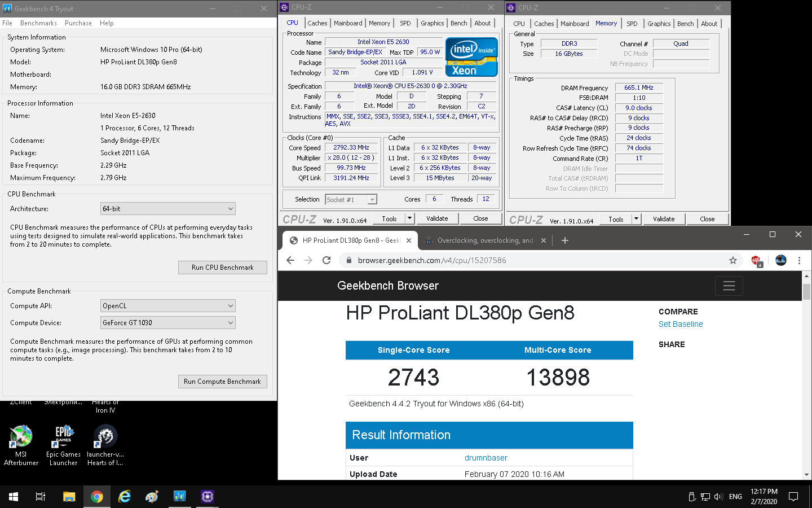Open the Windows notification center

(793, 497)
